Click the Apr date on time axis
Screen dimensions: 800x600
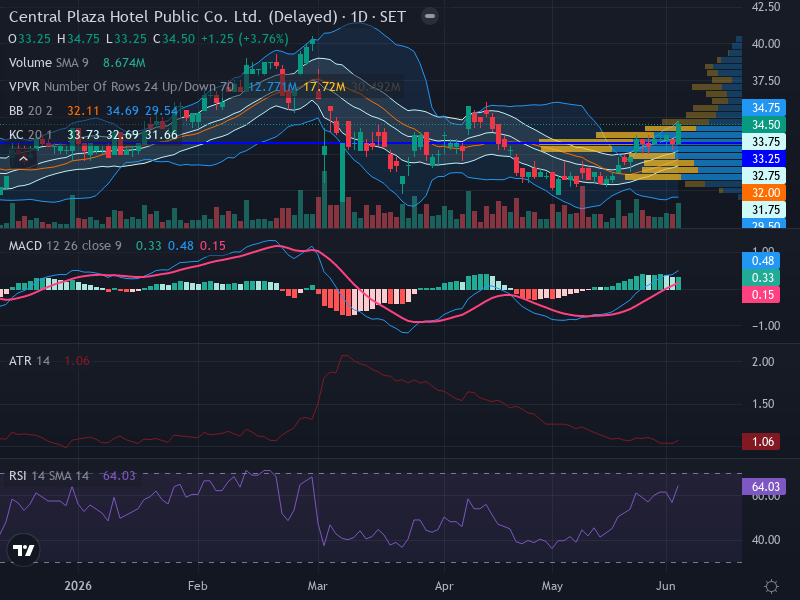(x=444, y=586)
